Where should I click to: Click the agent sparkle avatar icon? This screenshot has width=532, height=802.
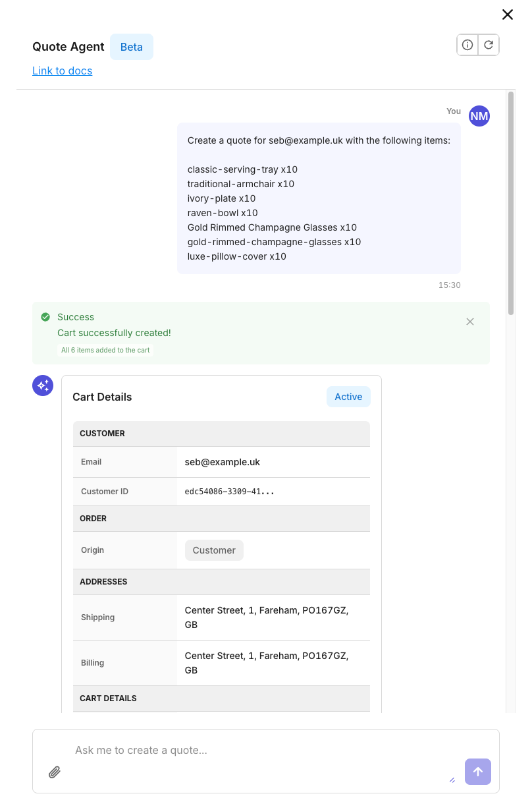[x=43, y=386]
